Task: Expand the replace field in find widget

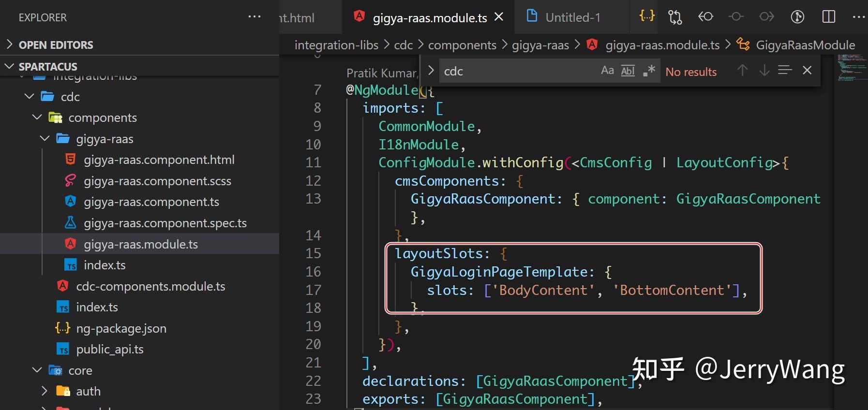Action: pos(431,71)
